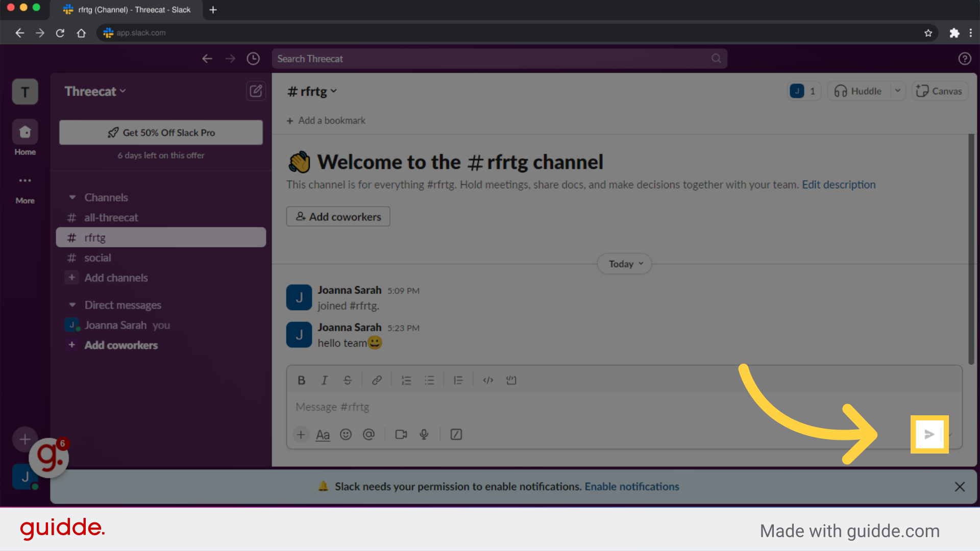Open the Threecat workspace menu
Screen dimensions: 980x551
tap(95, 91)
